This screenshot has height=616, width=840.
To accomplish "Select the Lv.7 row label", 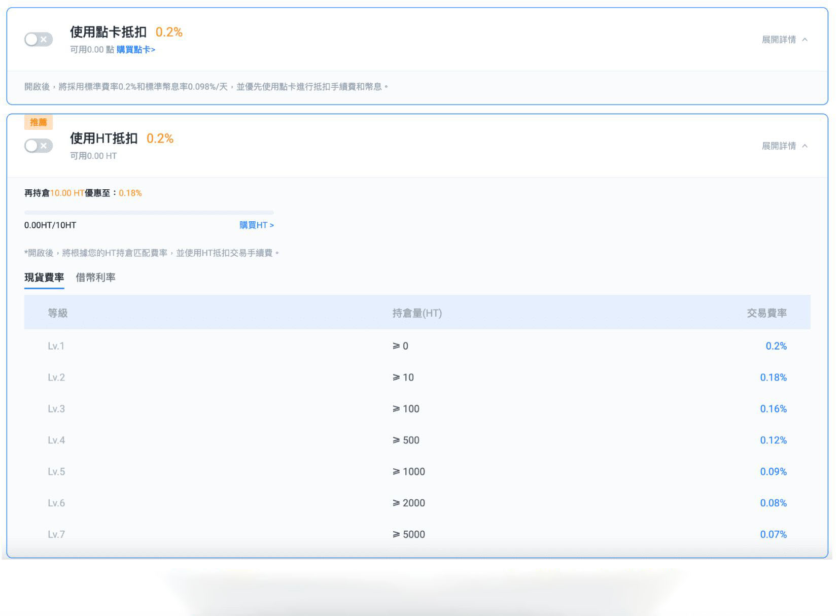I will tap(56, 535).
